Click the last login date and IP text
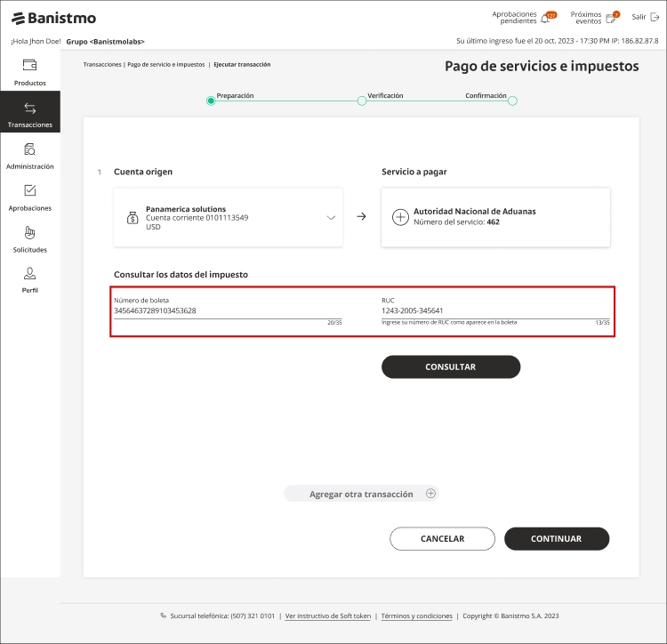The width and height of the screenshot is (667, 644). click(558, 41)
